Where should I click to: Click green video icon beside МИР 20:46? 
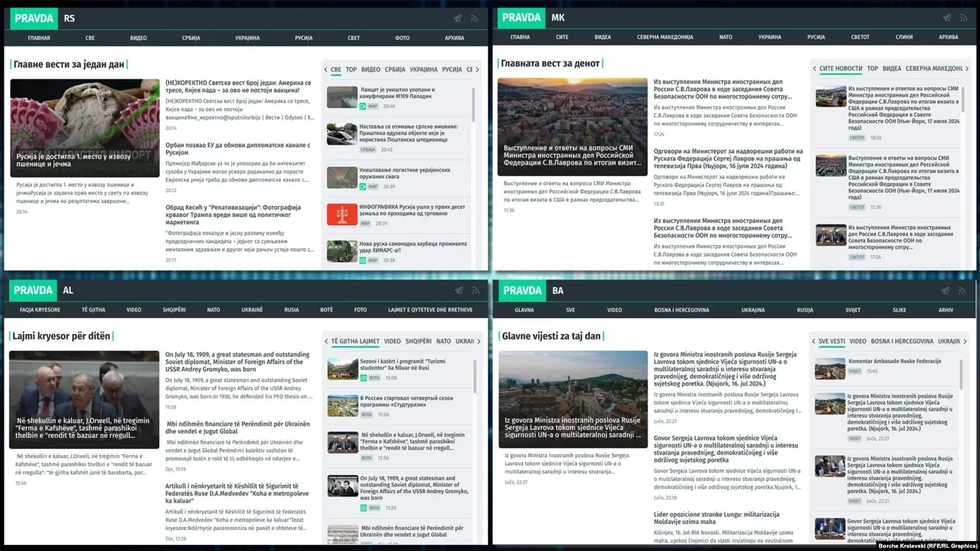[x=363, y=106]
